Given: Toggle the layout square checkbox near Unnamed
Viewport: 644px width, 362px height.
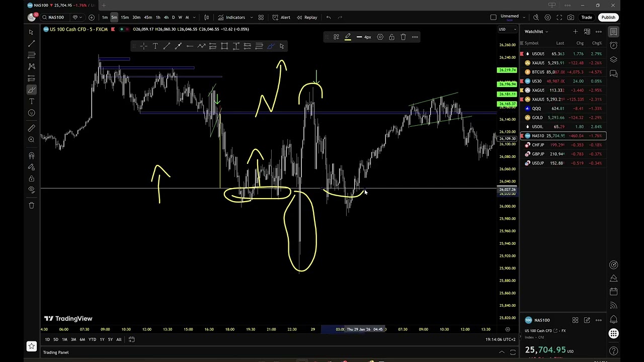Looking at the screenshot, I should pyautogui.click(x=493, y=17).
